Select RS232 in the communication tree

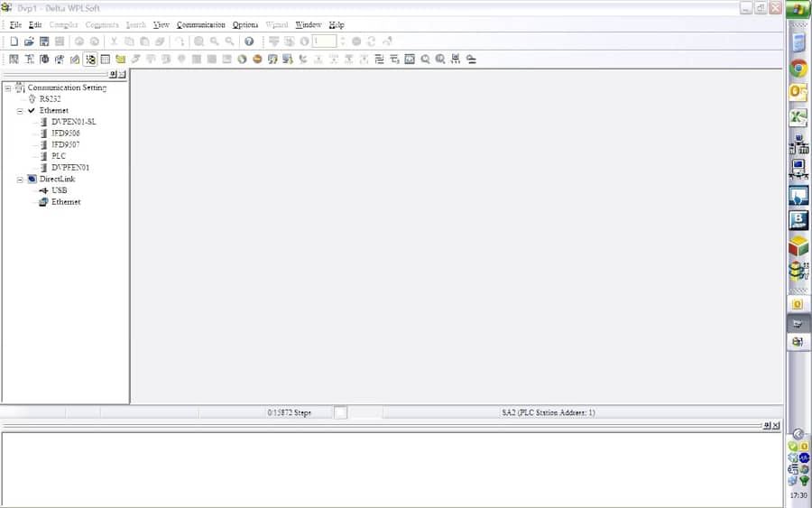click(x=51, y=99)
